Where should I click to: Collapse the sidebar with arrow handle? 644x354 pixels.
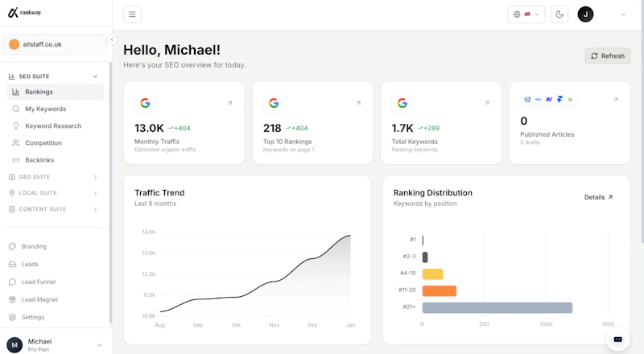coord(112,39)
